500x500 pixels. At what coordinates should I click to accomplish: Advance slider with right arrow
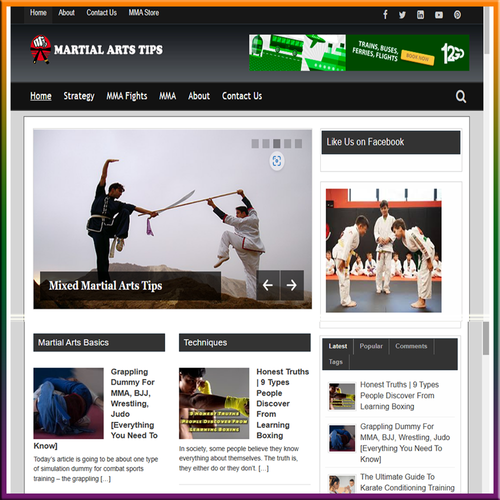click(292, 285)
